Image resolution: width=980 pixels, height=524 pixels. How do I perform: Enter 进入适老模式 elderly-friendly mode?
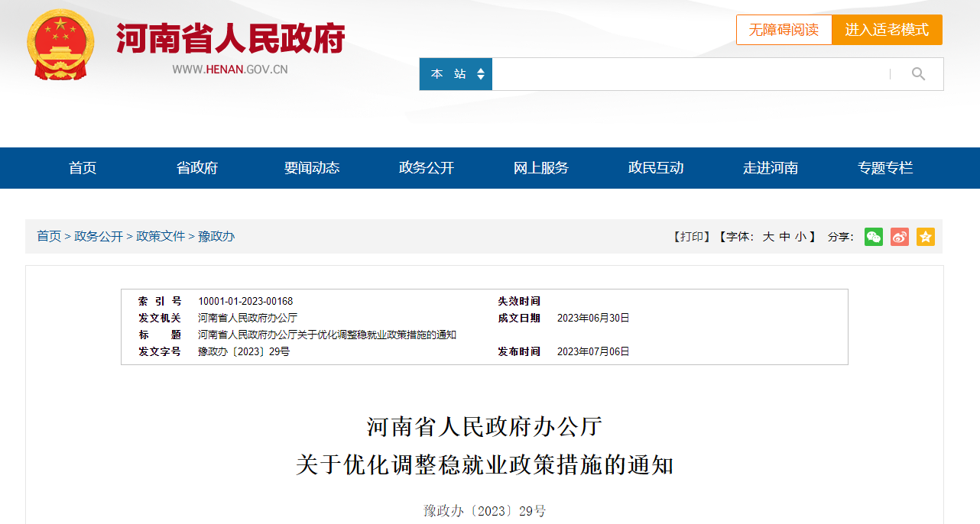pos(887,30)
